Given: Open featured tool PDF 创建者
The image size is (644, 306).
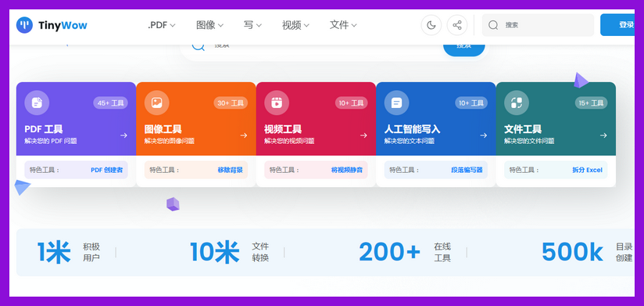Looking at the screenshot, I should [106, 170].
